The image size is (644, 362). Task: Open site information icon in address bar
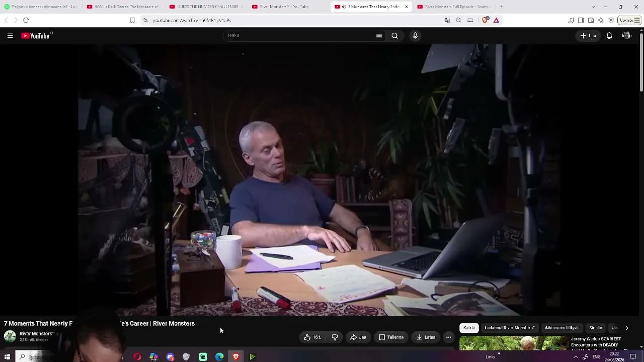[x=145, y=20]
